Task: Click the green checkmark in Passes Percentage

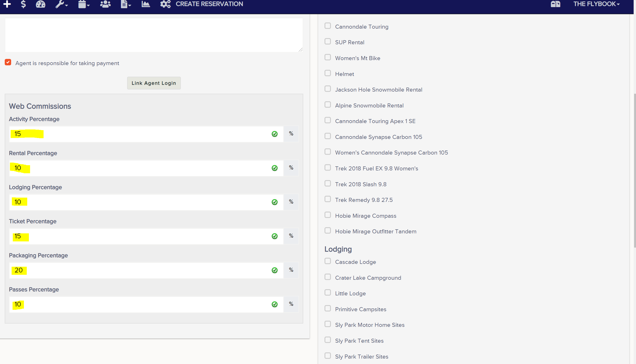Action: (275, 304)
